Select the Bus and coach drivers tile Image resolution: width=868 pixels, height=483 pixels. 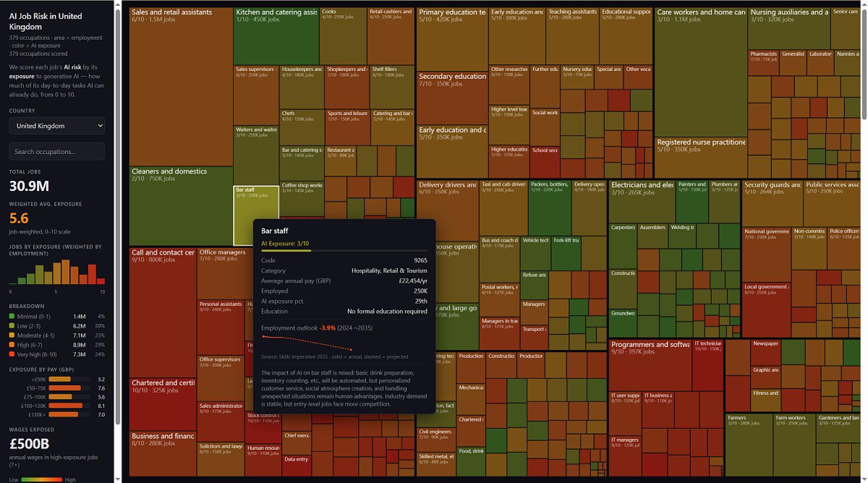(x=500, y=259)
